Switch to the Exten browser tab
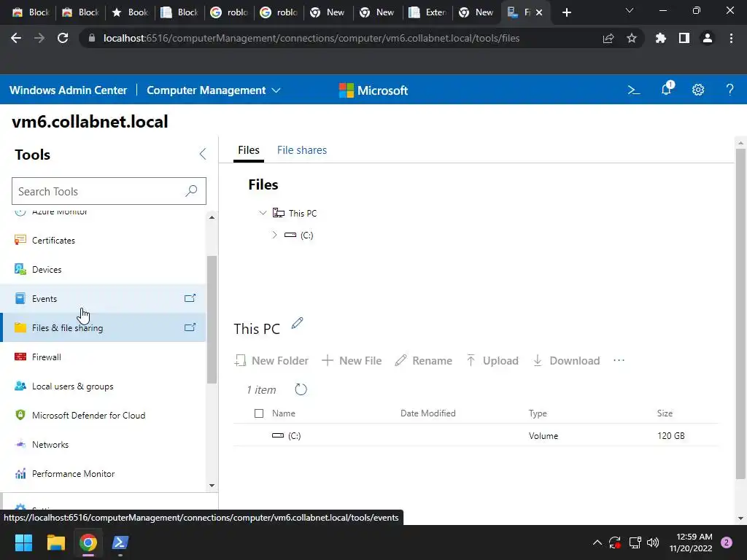The image size is (747, 560). (427, 12)
